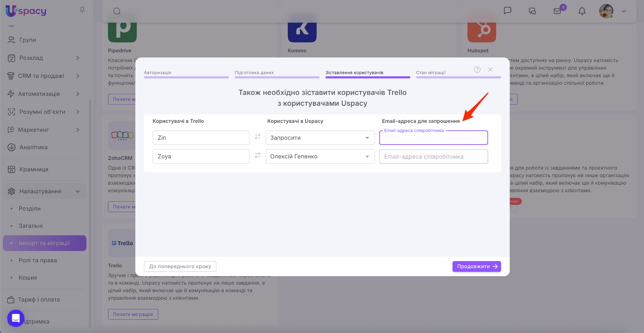This screenshot has width=644, height=333.
Task: Open the user avatar profile menu
Action: coord(606,11)
